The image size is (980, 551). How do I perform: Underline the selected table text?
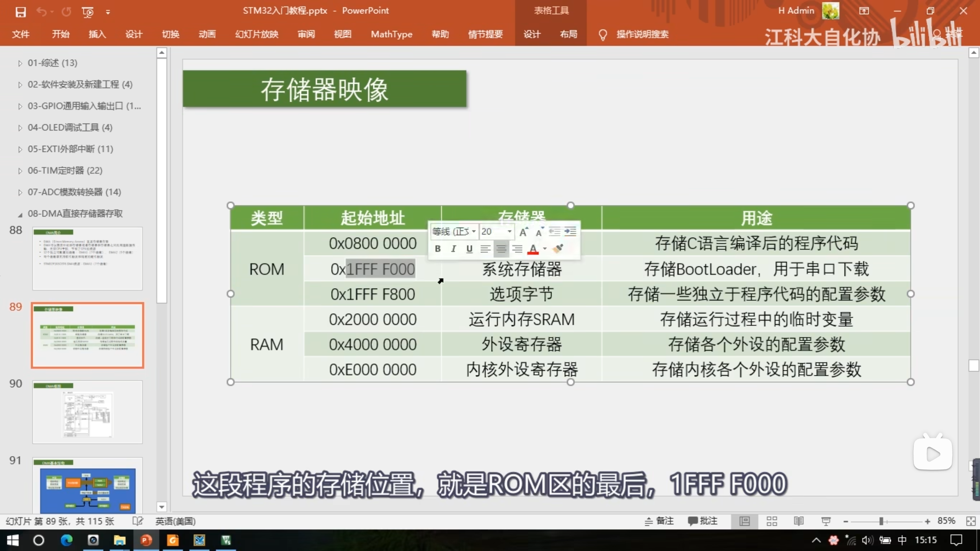(x=469, y=249)
